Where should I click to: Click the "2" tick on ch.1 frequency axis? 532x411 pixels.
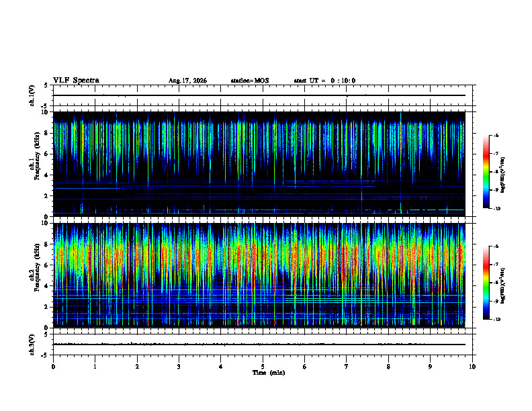[46, 196]
